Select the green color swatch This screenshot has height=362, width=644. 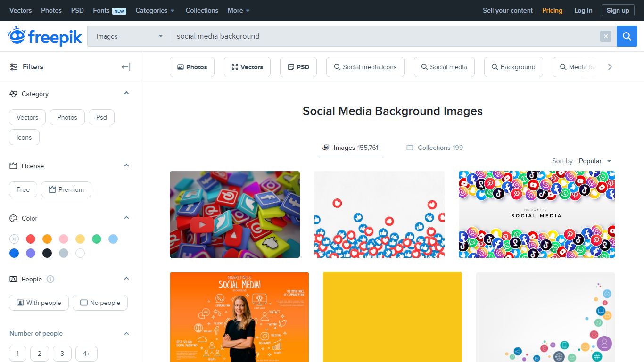(x=97, y=239)
